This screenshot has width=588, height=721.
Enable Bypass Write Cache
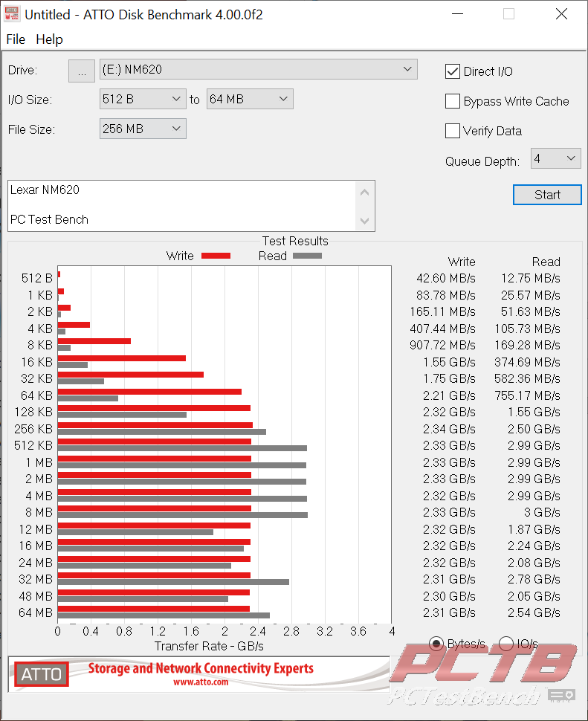pyautogui.click(x=452, y=101)
